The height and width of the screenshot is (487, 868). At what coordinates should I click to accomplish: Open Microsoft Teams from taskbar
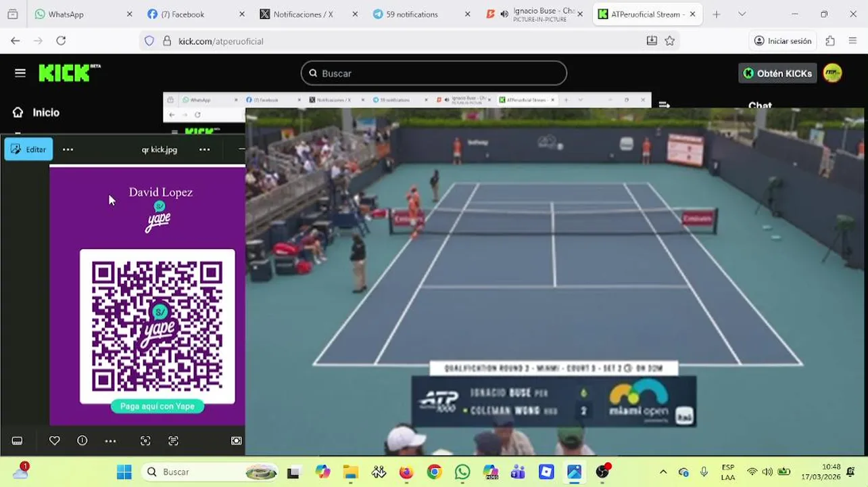point(519,472)
